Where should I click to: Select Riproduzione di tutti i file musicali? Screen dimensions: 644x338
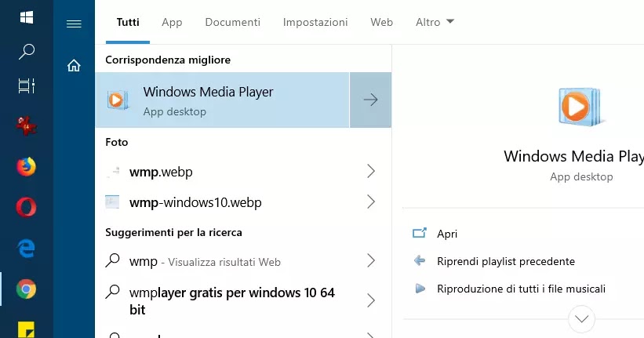(x=521, y=289)
